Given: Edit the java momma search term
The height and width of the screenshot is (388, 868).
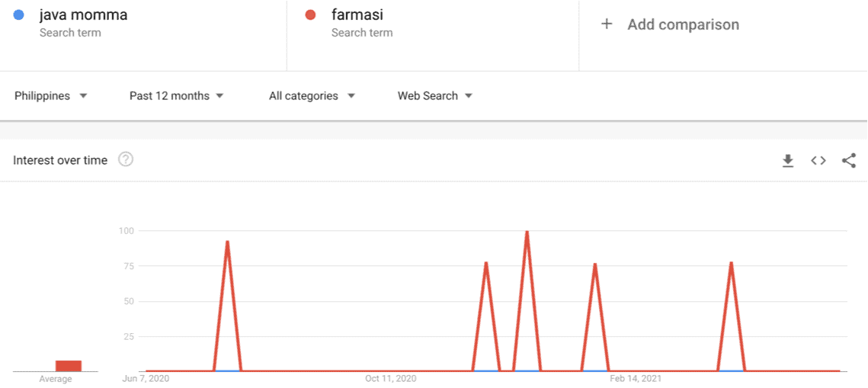Looking at the screenshot, I should [x=83, y=15].
